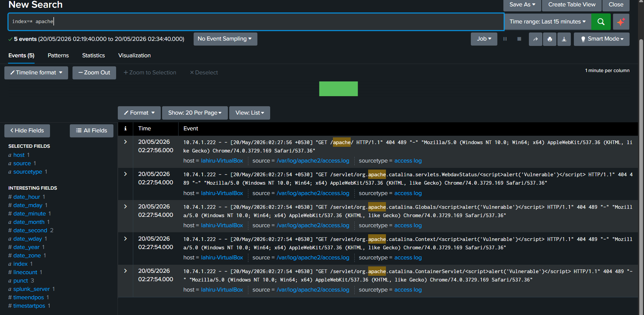Open the date_second field
Screen dimensions: 644x315
(30, 231)
